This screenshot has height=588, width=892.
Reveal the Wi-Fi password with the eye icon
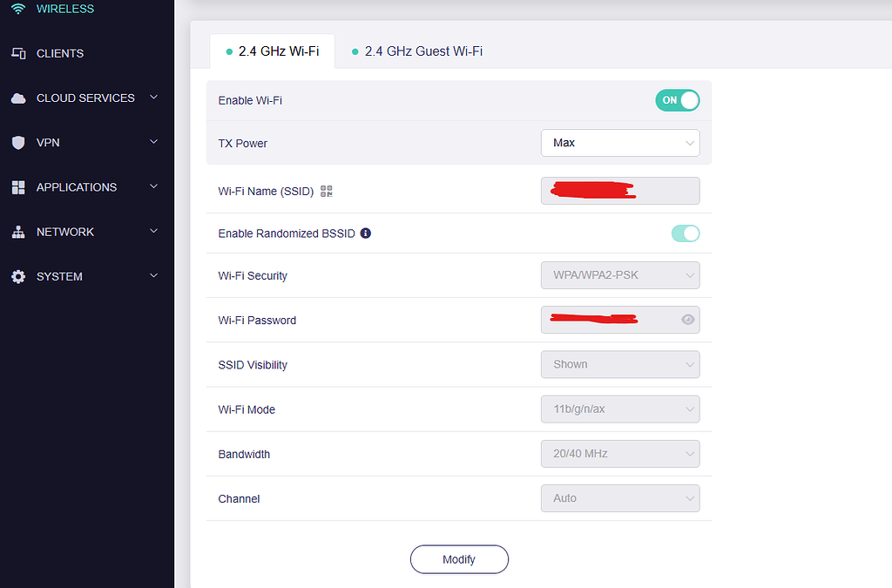(x=688, y=320)
